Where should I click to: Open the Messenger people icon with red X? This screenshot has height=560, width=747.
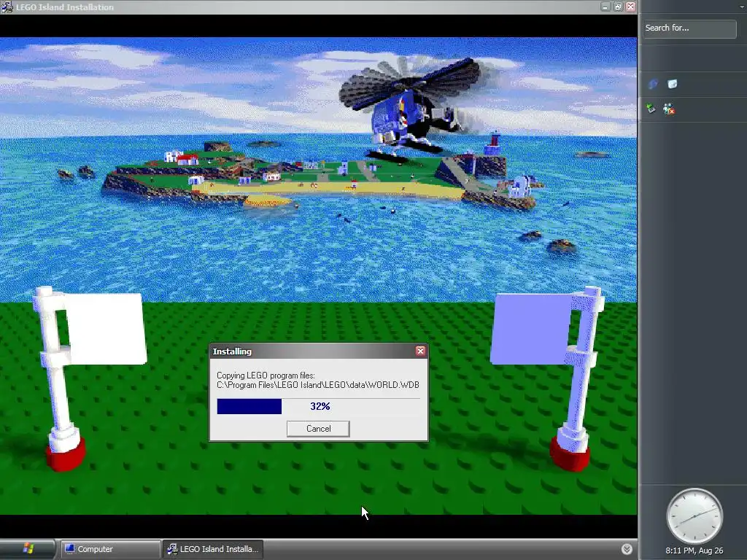[669, 109]
